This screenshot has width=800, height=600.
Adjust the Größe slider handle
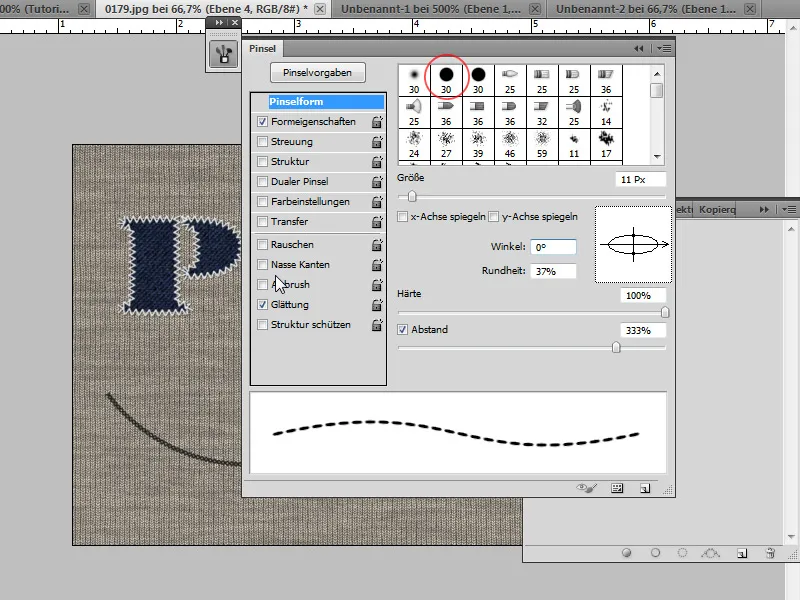(412, 196)
